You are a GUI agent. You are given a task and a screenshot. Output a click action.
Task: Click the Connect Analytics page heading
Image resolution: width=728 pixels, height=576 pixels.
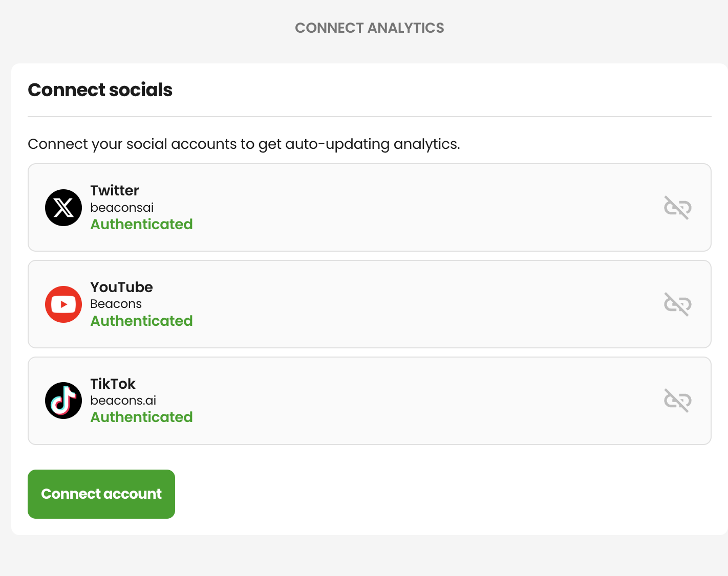[x=370, y=28]
